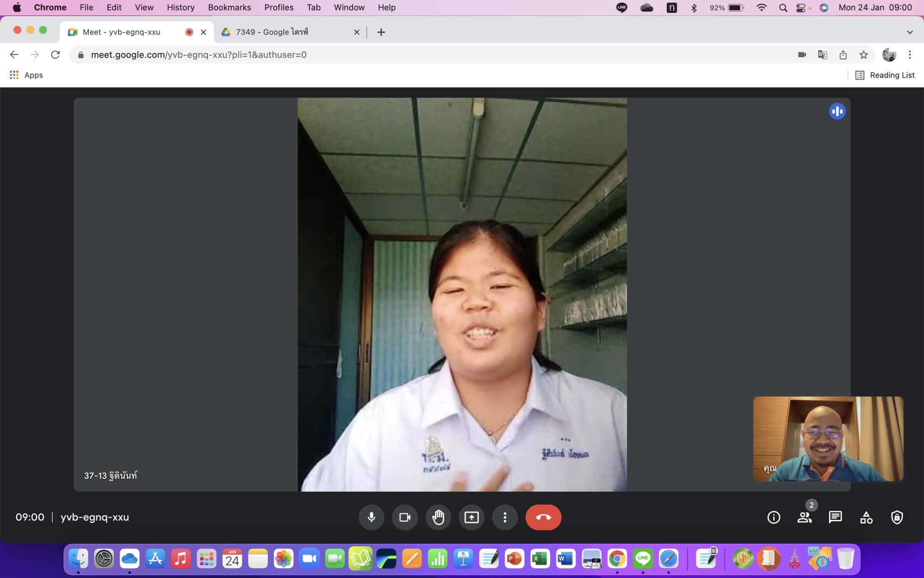
Task: Open the History menu in the menu bar
Action: coord(180,7)
